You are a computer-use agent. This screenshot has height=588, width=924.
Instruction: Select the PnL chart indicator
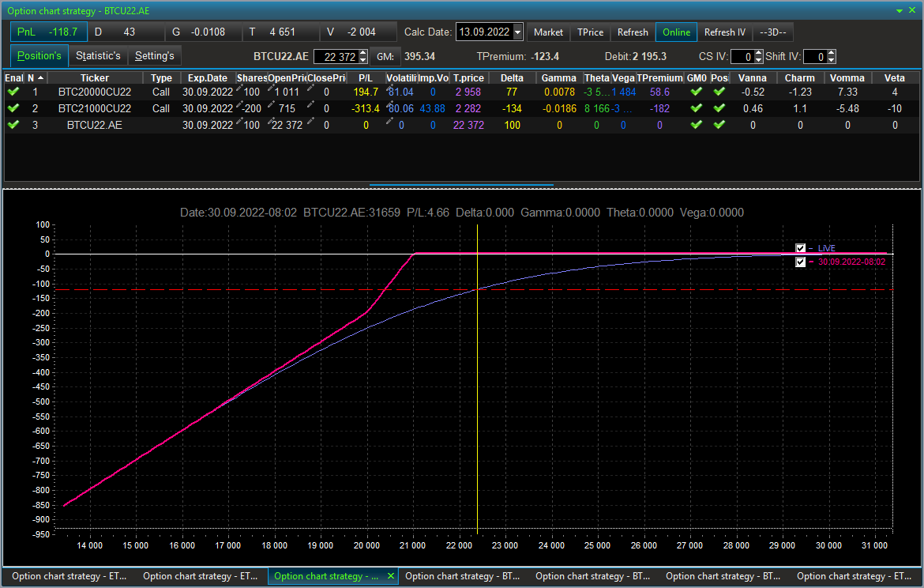coord(48,32)
